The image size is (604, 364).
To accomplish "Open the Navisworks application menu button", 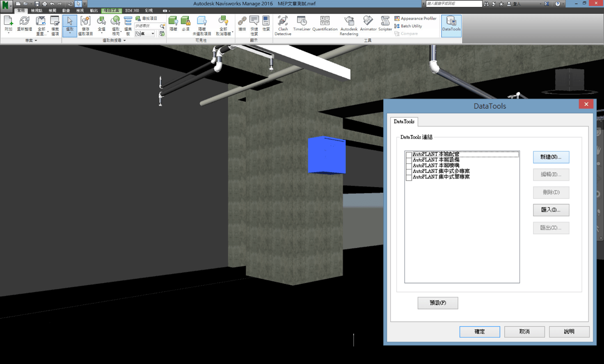I will pyautogui.click(x=6, y=6).
